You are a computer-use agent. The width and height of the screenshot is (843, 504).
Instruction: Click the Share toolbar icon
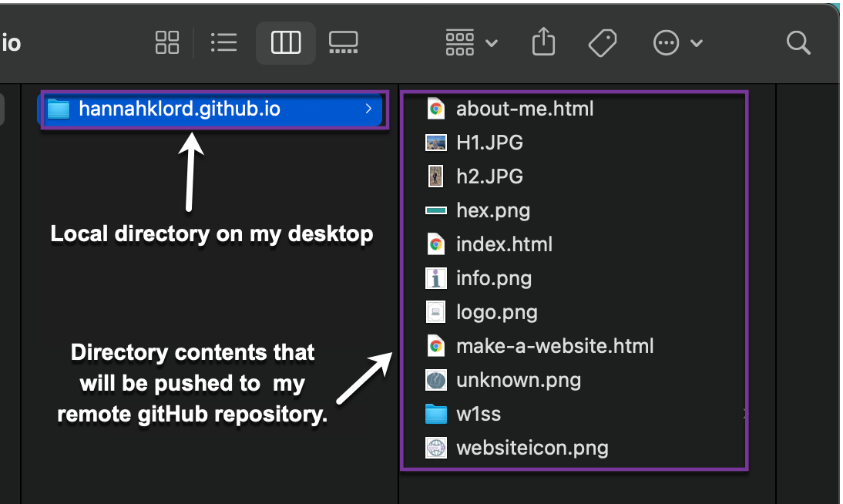tap(543, 42)
